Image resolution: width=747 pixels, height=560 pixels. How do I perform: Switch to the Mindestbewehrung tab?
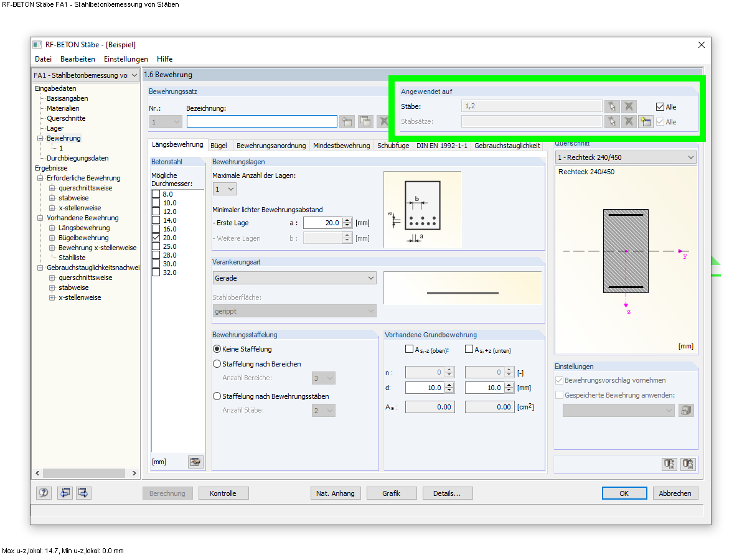coord(342,146)
